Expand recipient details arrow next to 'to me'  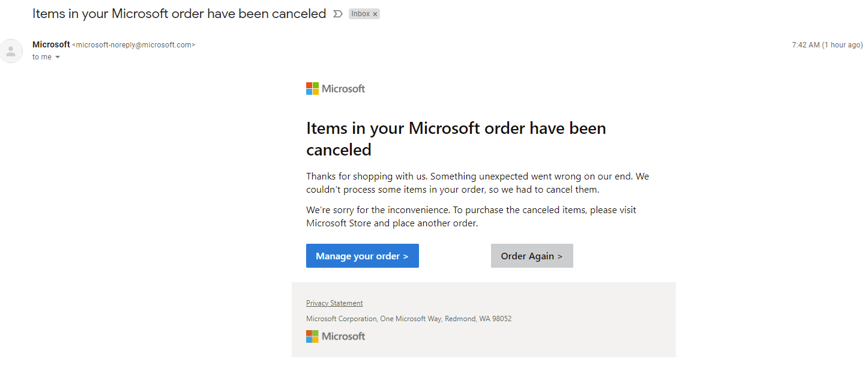58,57
